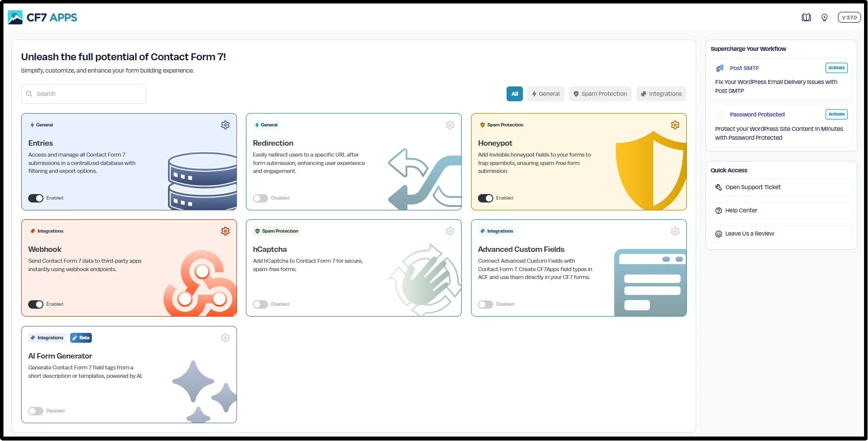
Task: Click the AI Form Generator sparkles illustration
Action: point(204,392)
